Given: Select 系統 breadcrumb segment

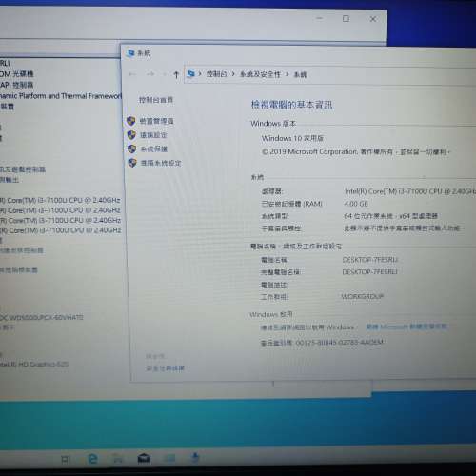Looking at the screenshot, I should point(300,75).
